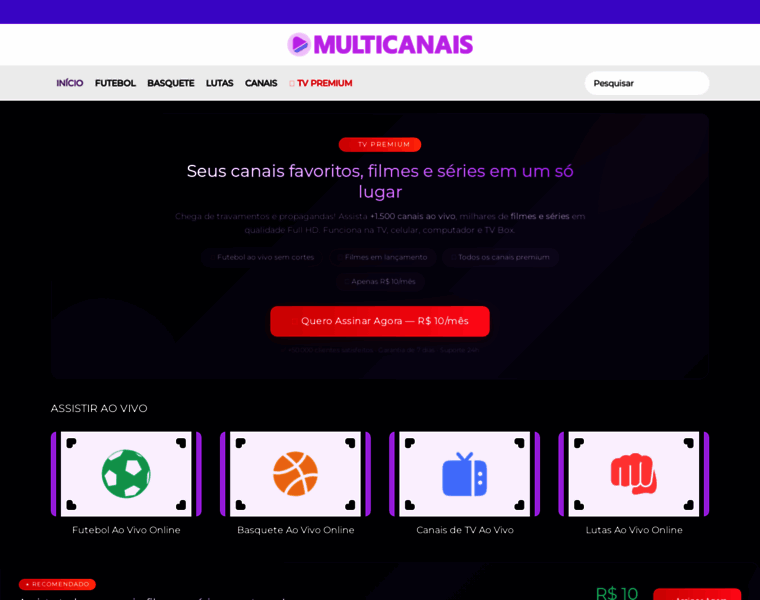
Task: Click the MULTICANAIS wordmark text
Action: pyautogui.click(x=393, y=45)
